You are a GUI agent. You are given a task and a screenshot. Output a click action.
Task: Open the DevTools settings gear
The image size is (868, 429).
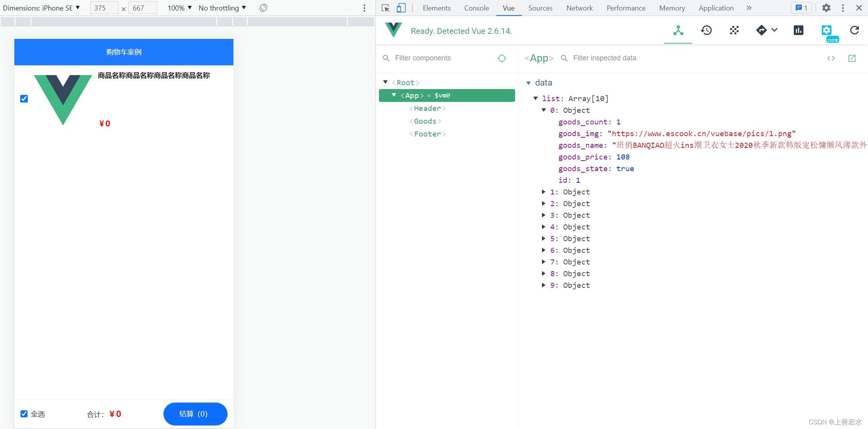[x=826, y=8]
